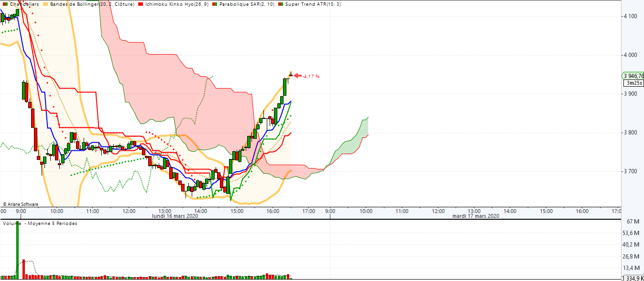Click the Chandeliers legend color swatch
644x281 pixels.
pyautogui.click(x=4, y=4)
